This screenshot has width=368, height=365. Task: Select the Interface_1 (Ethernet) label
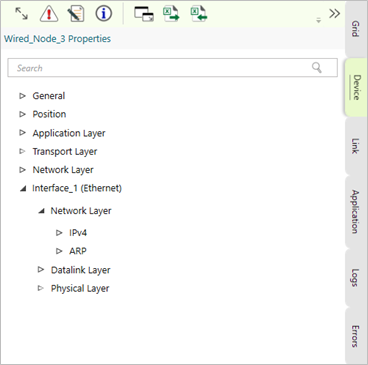click(x=77, y=188)
